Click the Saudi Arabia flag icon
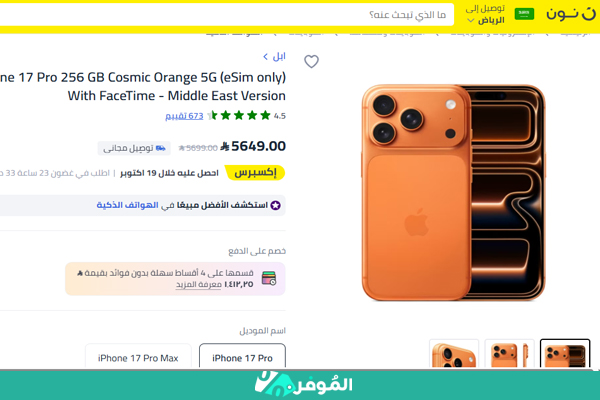 click(524, 14)
